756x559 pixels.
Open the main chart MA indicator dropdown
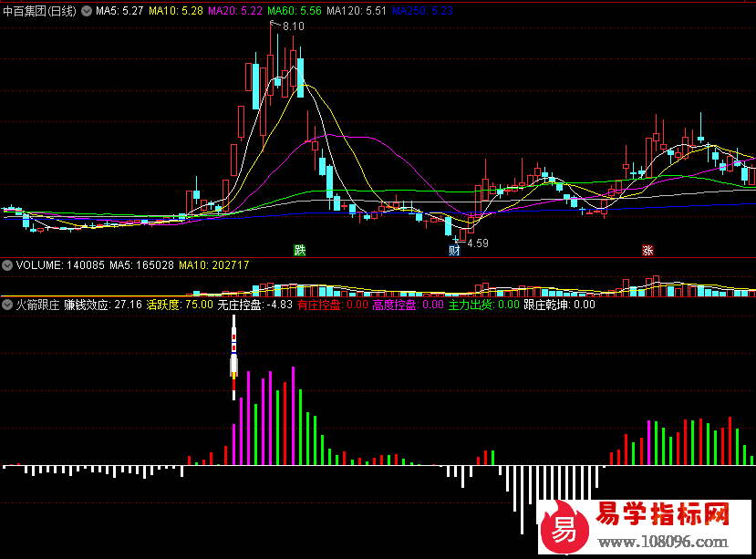click(x=87, y=11)
